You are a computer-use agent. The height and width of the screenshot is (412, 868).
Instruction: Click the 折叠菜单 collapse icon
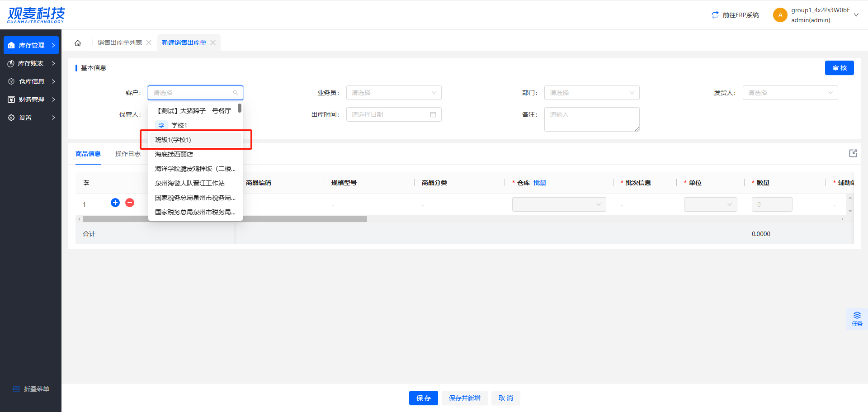click(x=16, y=389)
